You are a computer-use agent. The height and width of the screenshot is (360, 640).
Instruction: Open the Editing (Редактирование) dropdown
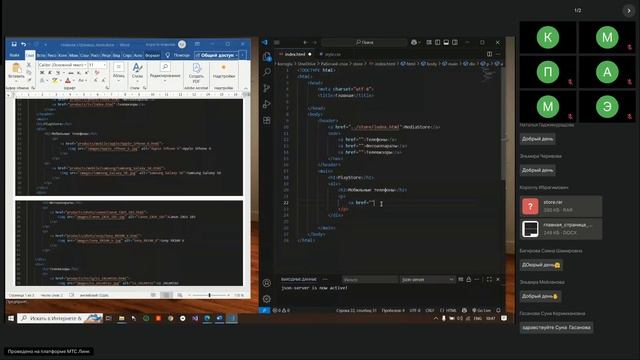click(x=165, y=72)
